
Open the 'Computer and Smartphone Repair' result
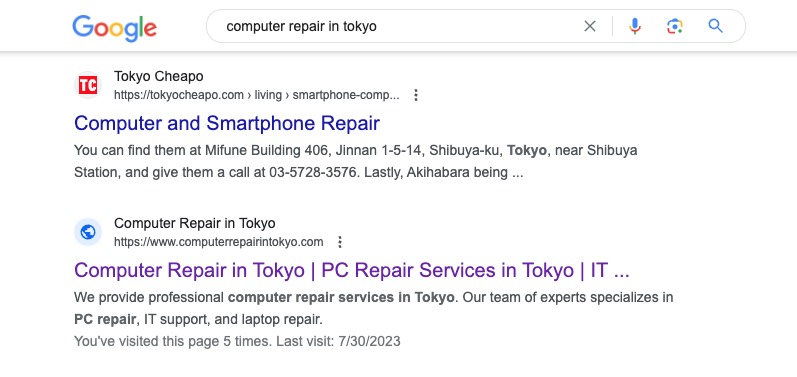(x=227, y=123)
